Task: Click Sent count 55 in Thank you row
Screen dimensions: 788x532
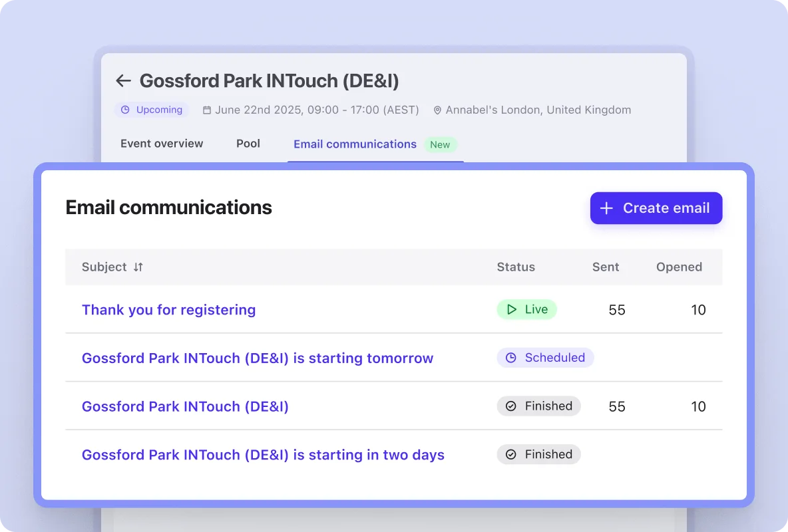Action: pyautogui.click(x=617, y=310)
